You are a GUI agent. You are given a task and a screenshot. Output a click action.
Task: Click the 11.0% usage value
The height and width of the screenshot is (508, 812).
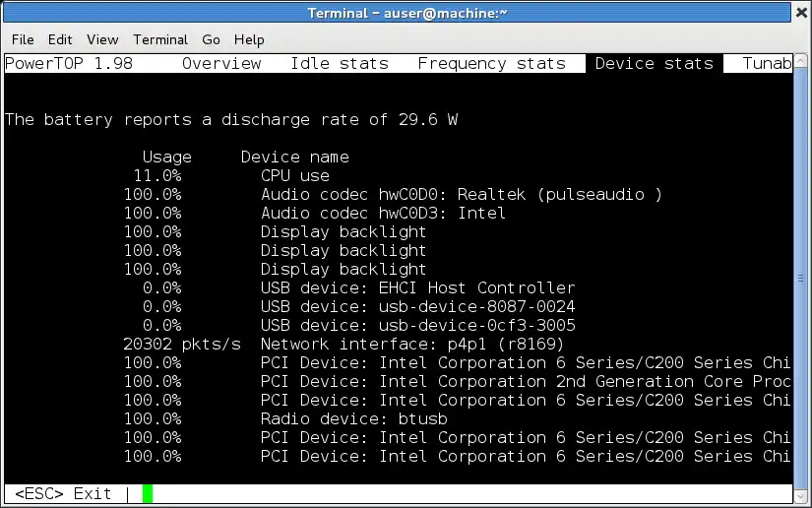(x=157, y=176)
